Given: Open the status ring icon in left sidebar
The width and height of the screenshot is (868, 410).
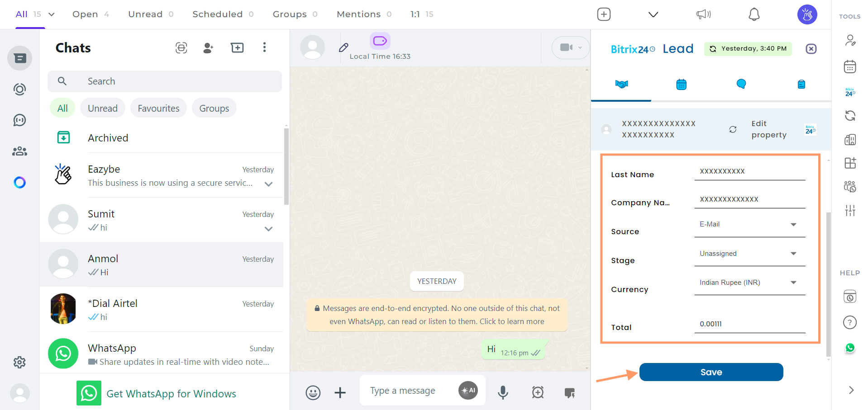Looking at the screenshot, I should coord(19,89).
